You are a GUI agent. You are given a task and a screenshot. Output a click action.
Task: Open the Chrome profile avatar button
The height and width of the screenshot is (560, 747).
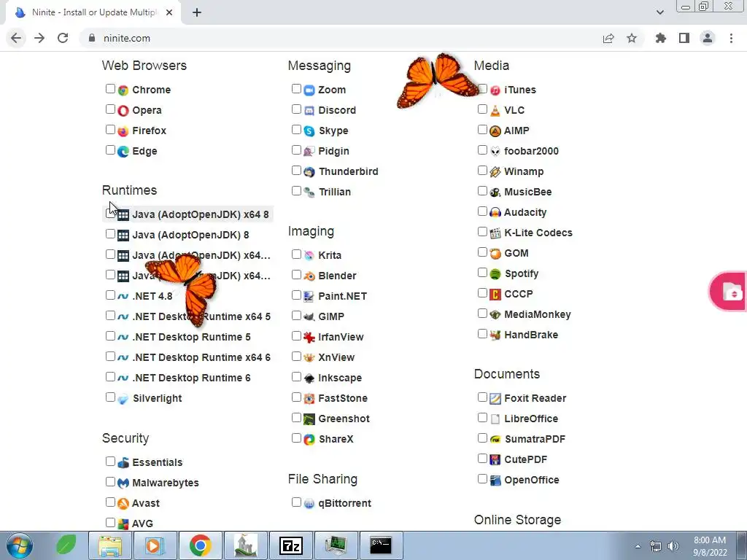(x=708, y=38)
